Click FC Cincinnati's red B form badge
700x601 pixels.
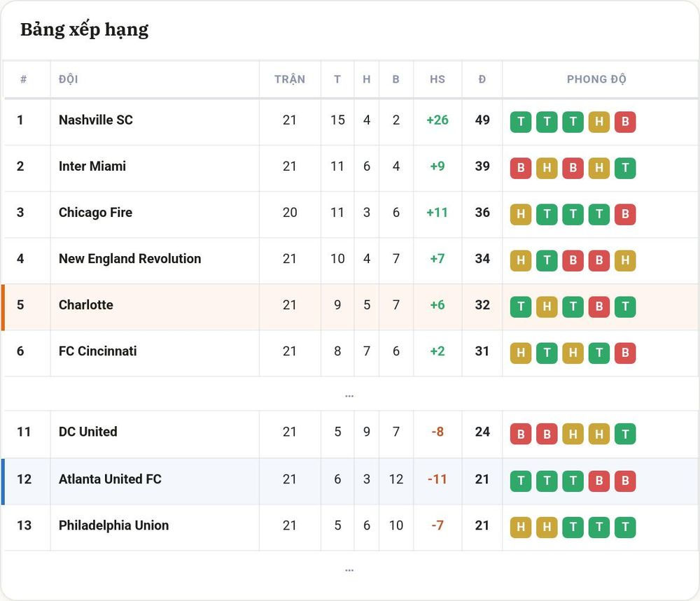(625, 353)
